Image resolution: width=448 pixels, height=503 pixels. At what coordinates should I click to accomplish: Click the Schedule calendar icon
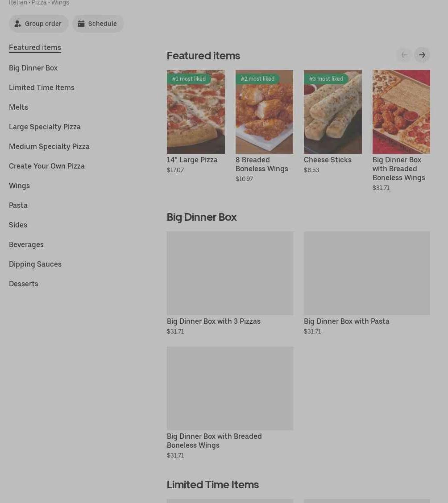[81, 24]
